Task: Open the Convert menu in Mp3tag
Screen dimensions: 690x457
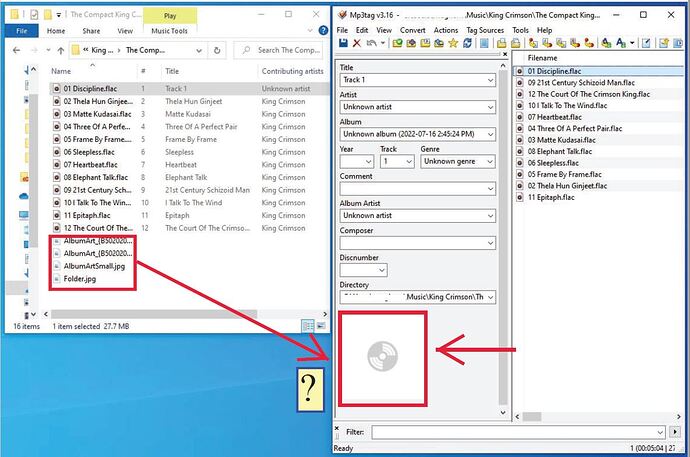Action: point(412,30)
